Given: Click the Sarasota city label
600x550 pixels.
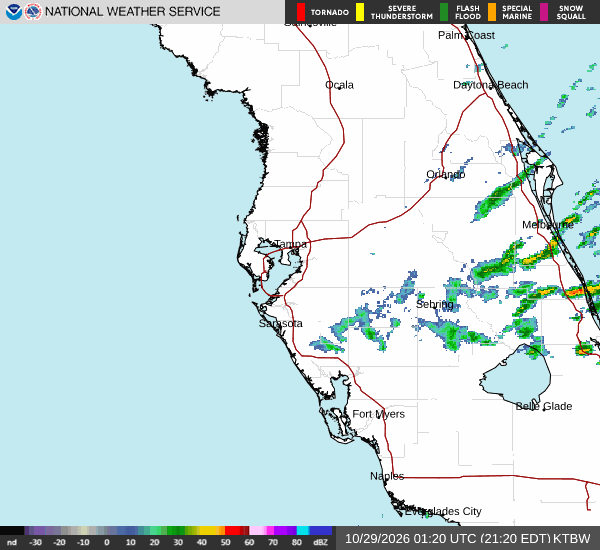Looking at the screenshot, I should (x=280, y=323).
